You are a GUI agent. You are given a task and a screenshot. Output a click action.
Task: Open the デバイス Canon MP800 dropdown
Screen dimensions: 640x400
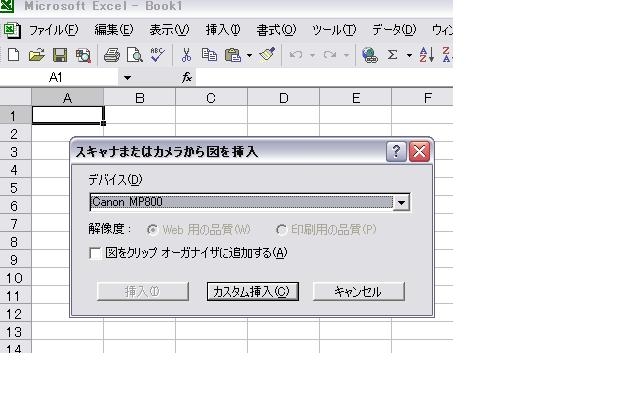(401, 202)
